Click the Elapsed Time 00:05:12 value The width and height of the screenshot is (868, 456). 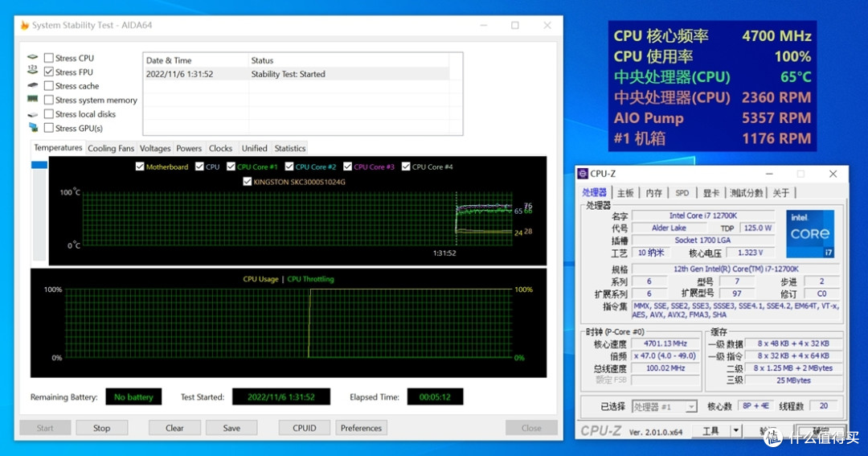(435, 396)
